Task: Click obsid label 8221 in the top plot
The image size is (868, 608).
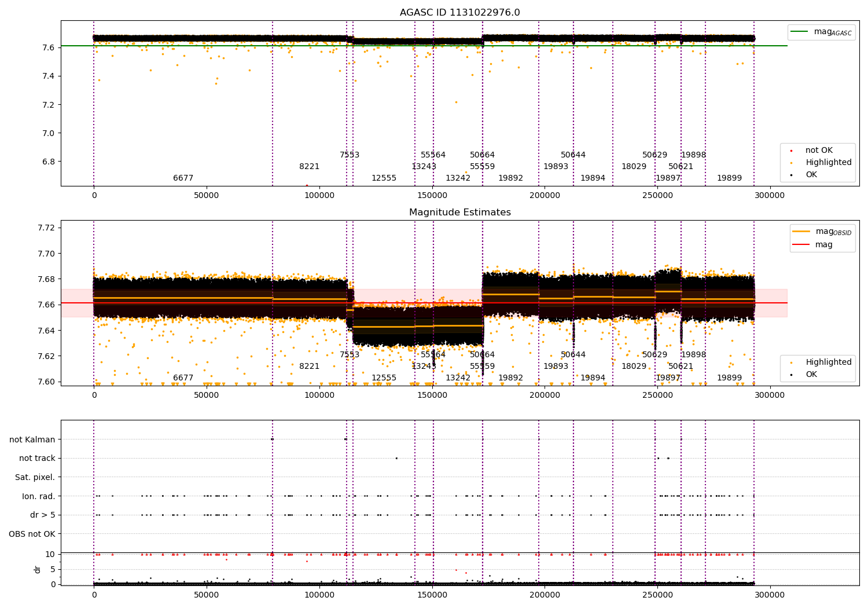Action: (x=310, y=167)
